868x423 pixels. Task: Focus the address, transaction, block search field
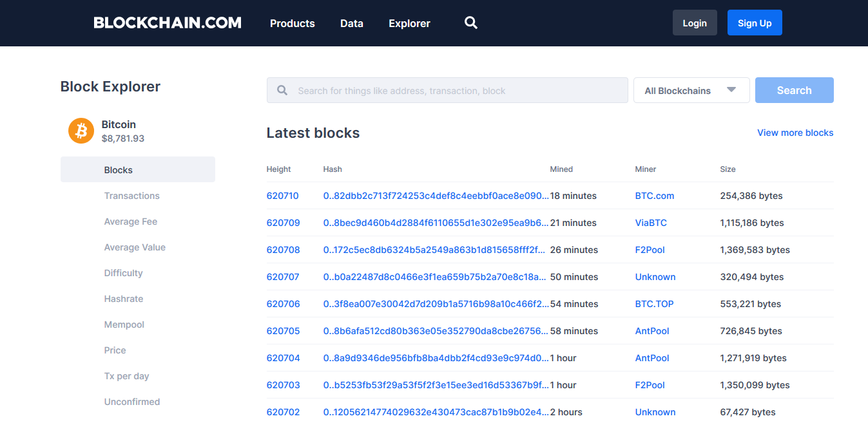447,90
